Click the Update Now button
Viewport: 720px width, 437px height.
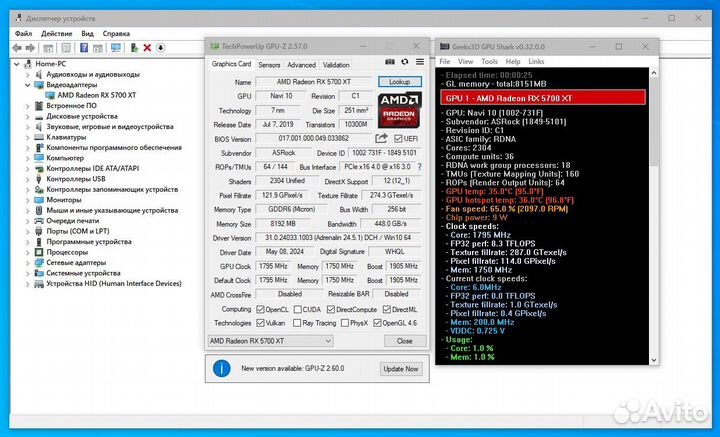coord(399,369)
